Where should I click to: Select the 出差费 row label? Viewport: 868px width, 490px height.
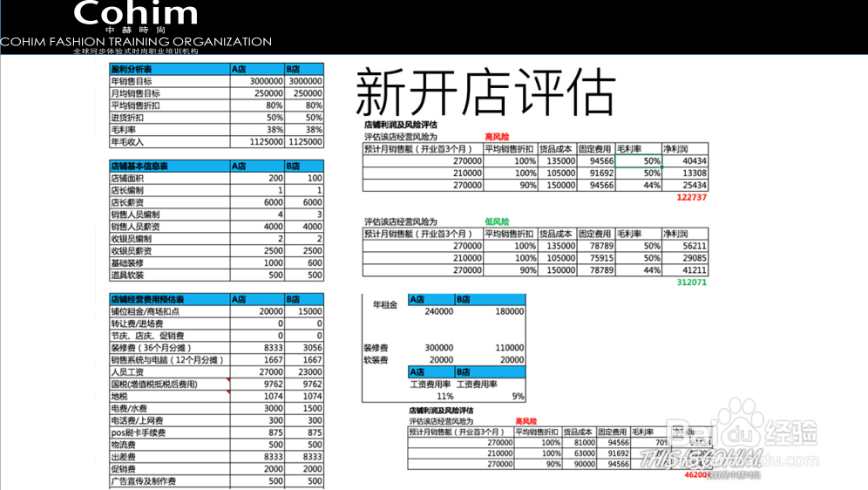pyautogui.click(x=123, y=458)
